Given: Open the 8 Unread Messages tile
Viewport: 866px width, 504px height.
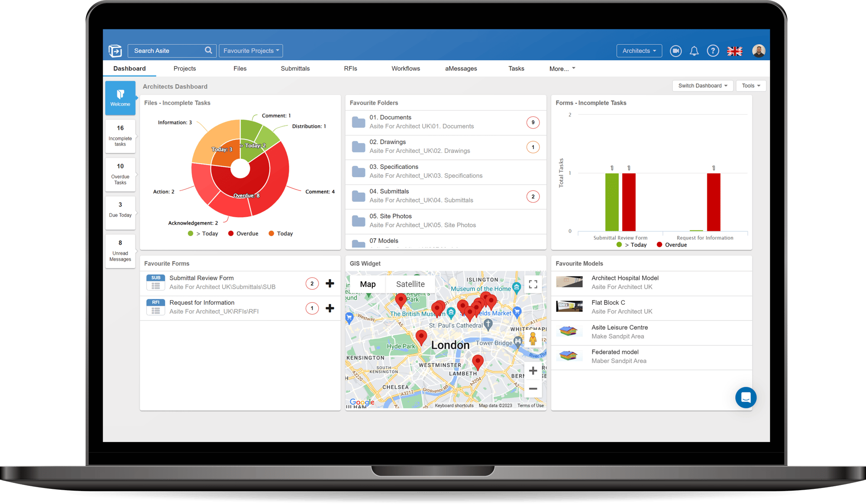Looking at the screenshot, I should pos(120,251).
